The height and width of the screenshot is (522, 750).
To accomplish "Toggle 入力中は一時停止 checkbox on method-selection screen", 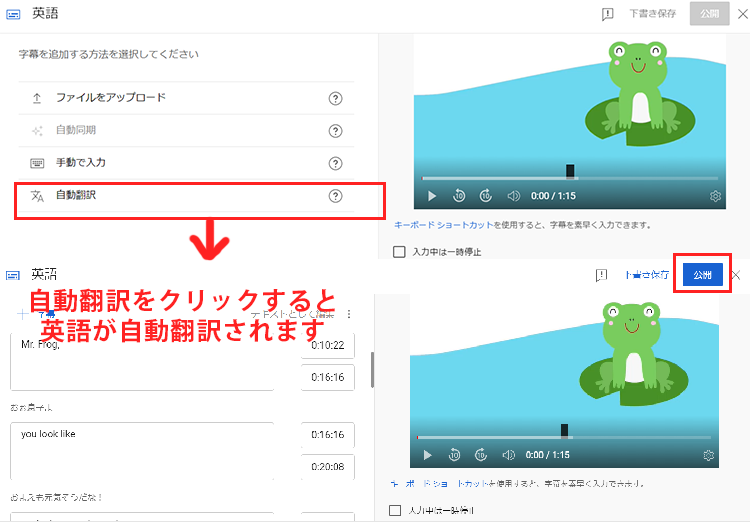I will click(x=399, y=252).
